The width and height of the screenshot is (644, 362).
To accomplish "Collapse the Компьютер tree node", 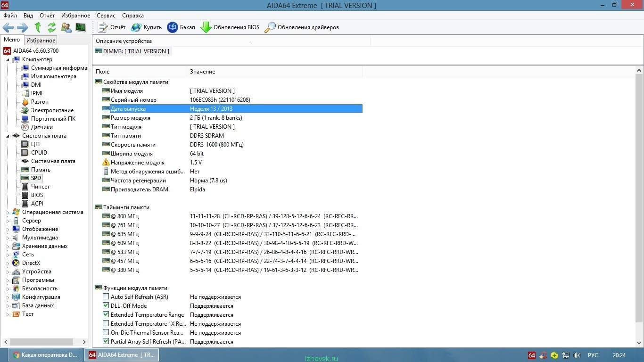I will tap(8, 60).
